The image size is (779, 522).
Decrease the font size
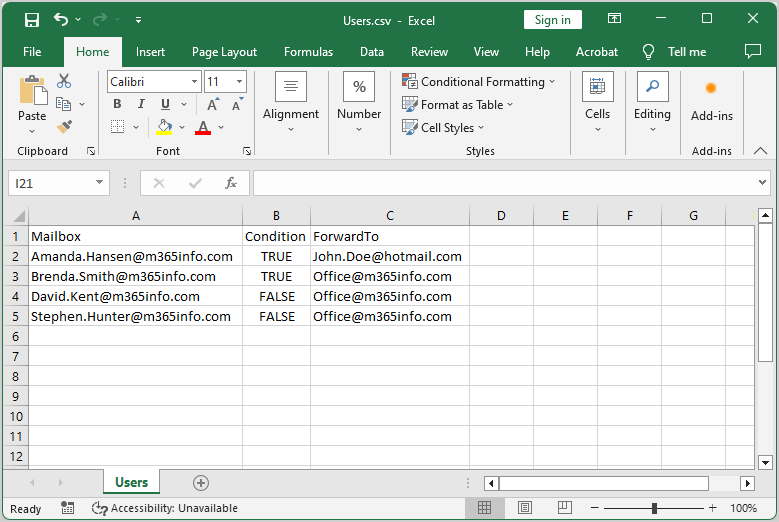click(237, 104)
